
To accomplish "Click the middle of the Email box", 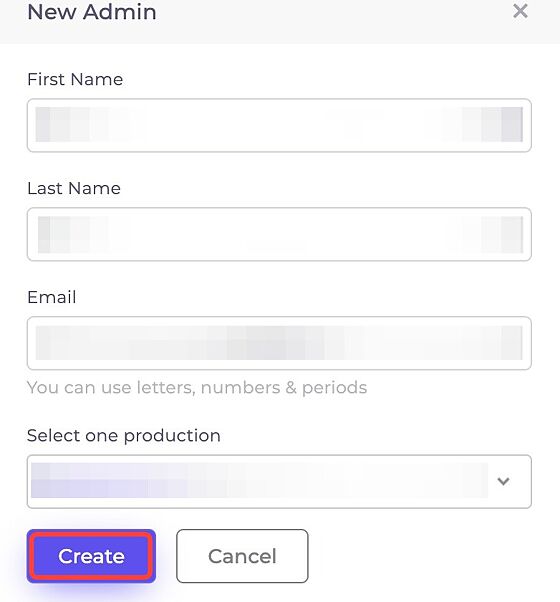I will click(279, 343).
